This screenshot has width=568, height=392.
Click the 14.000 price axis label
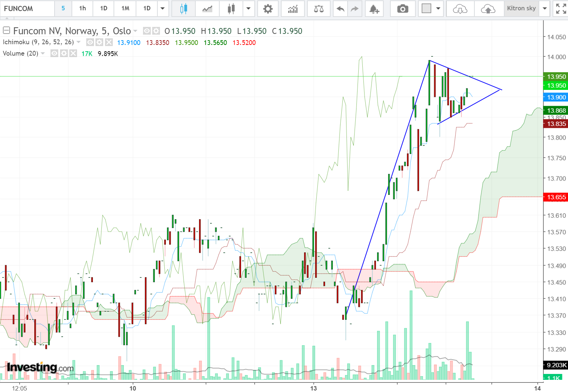pyautogui.click(x=556, y=57)
